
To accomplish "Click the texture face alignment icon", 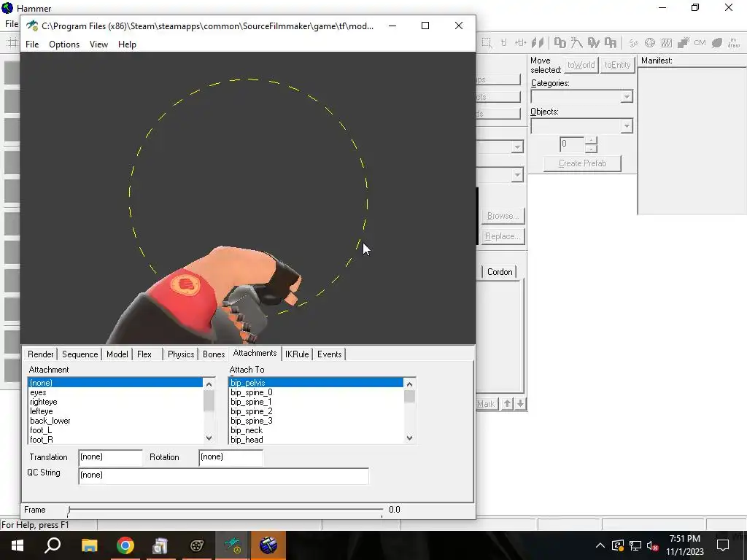I will tap(538, 43).
